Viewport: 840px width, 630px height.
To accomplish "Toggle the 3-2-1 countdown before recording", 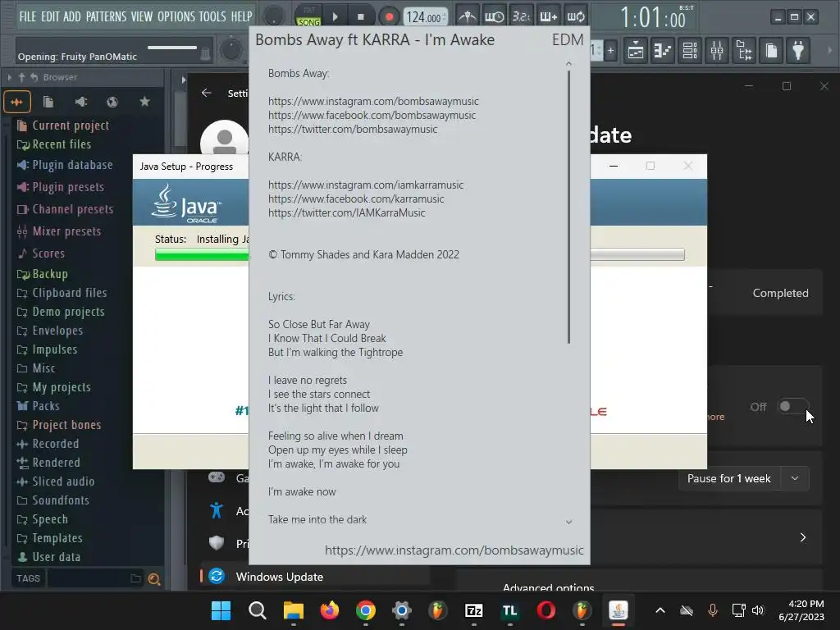I will 521,16.
